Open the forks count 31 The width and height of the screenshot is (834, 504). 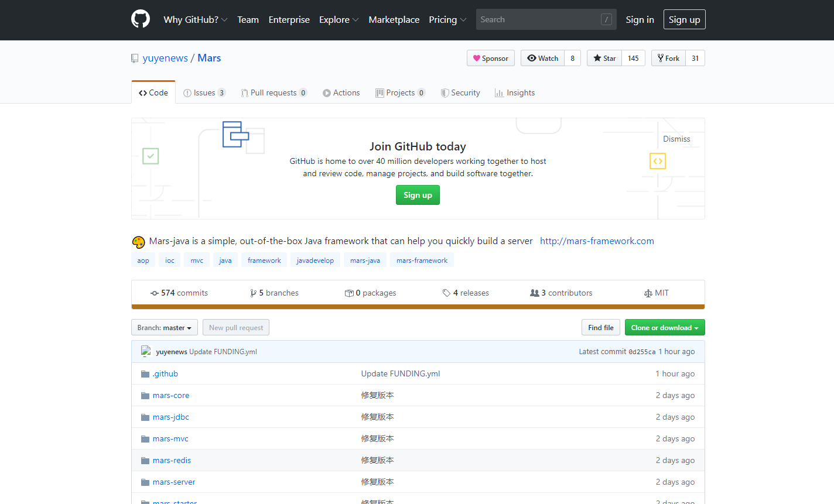pos(695,58)
